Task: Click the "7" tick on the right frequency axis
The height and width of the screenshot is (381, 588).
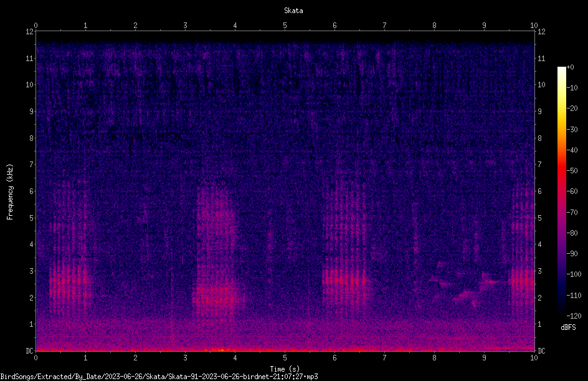Action: click(539, 165)
